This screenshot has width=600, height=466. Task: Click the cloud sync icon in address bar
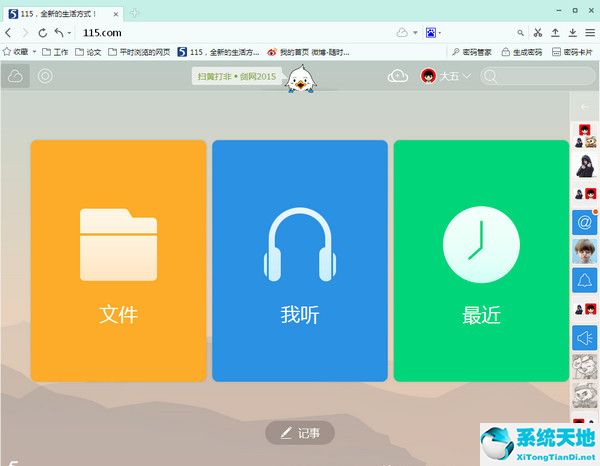click(402, 33)
